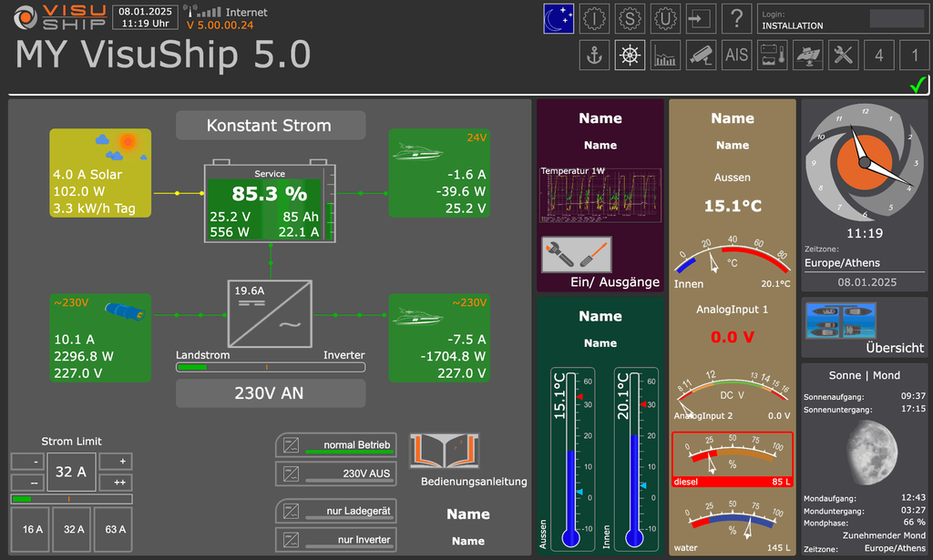This screenshot has height=560, width=933.
Task: Click the AnalogInput 1 0.0 V value
Action: pos(732,337)
